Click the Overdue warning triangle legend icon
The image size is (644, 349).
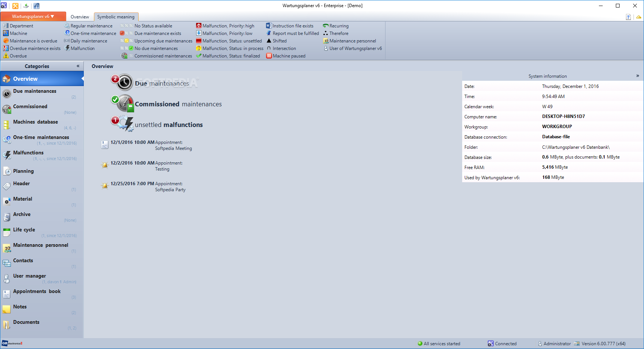click(6, 56)
